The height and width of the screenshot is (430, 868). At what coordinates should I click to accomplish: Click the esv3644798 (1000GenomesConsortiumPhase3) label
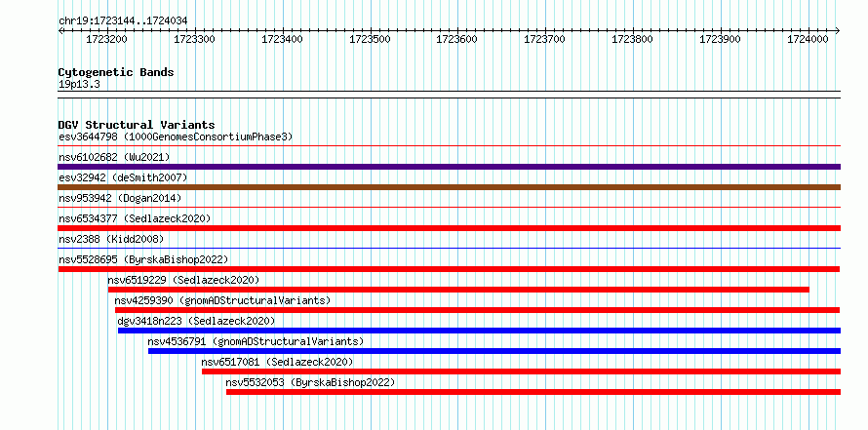coord(176,137)
